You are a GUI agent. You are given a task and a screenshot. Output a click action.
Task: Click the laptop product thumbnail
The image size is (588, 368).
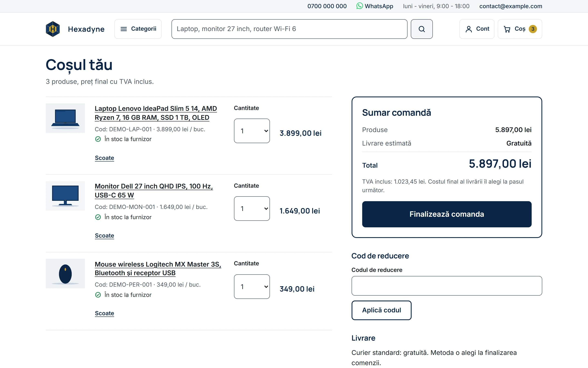point(65,118)
